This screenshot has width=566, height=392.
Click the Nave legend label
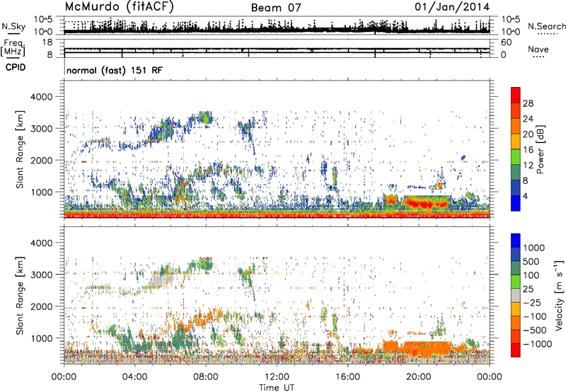pos(538,50)
